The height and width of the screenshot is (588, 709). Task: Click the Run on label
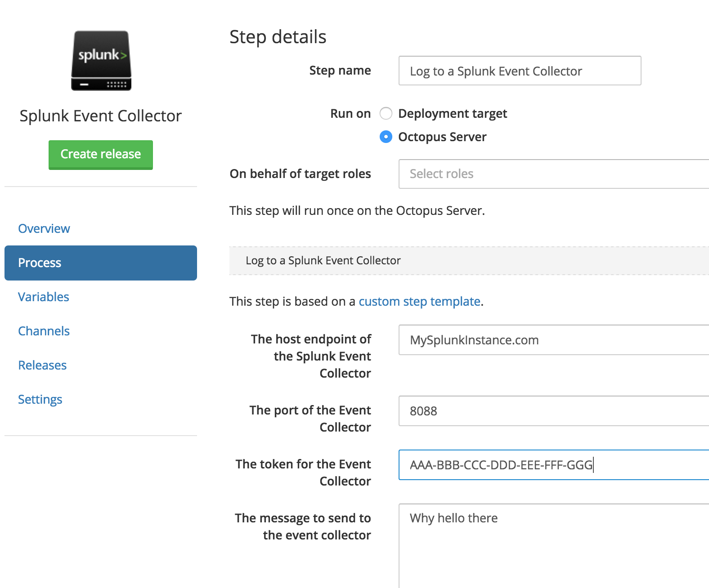[350, 113]
